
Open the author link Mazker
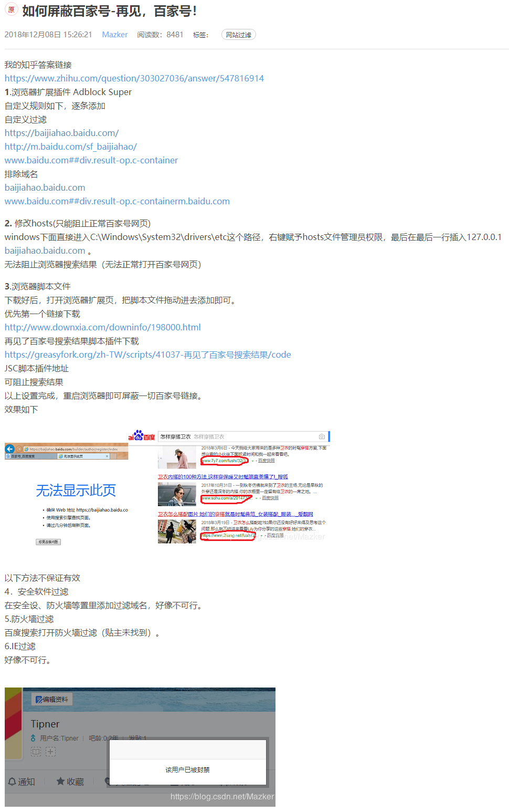tap(115, 35)
